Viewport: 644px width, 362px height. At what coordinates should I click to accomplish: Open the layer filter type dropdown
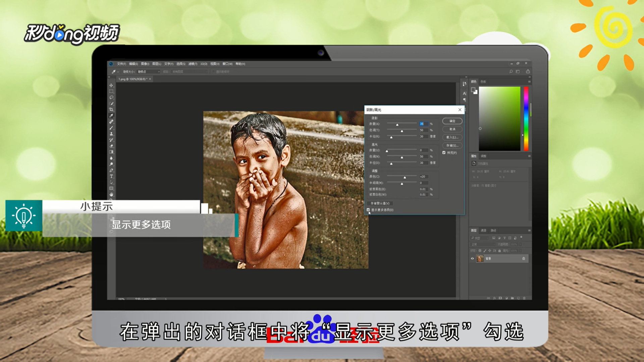click(x=480, y=238)
